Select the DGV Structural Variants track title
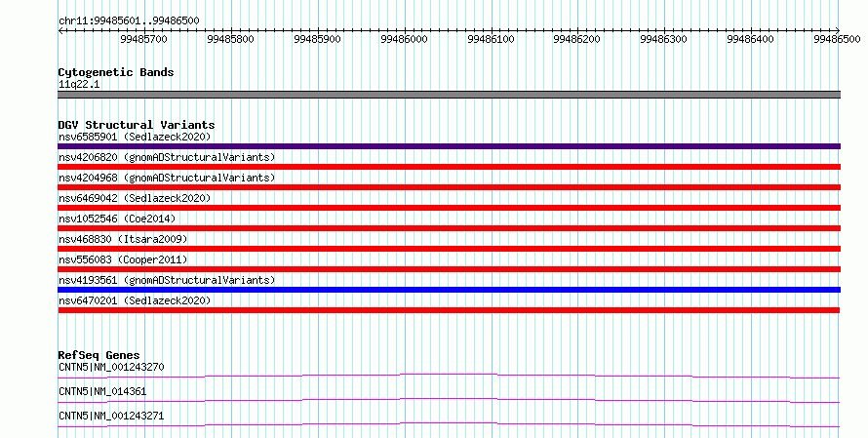The image size is (868, 438). (x=137, y=125)
